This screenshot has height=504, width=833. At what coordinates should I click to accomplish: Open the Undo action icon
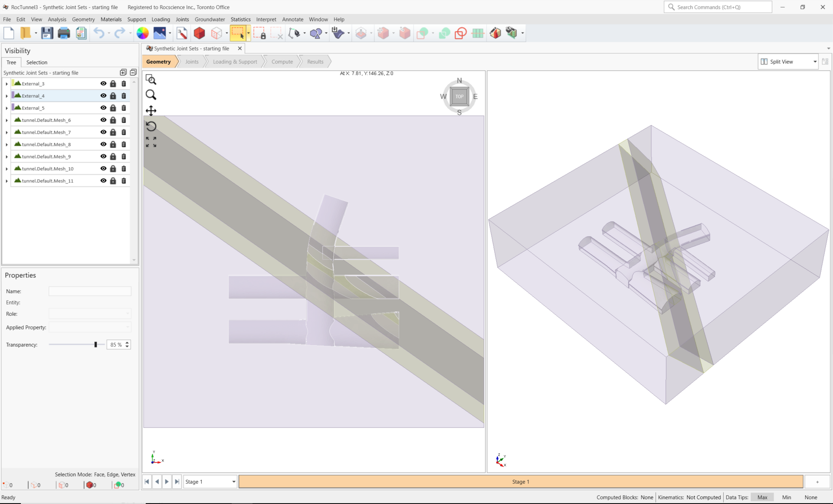pyautogui.click(x=99, y=33)
